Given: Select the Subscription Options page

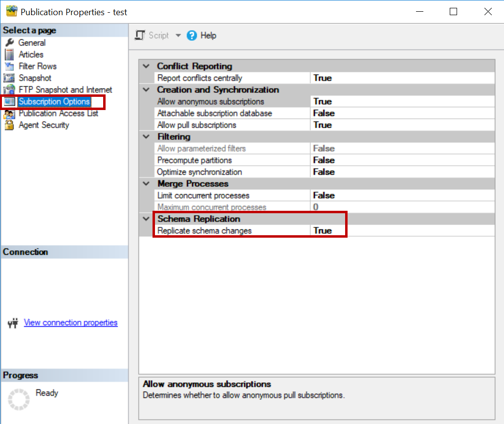Looking at the screenshot, I should pyautogui.click(x=54, y=102).
